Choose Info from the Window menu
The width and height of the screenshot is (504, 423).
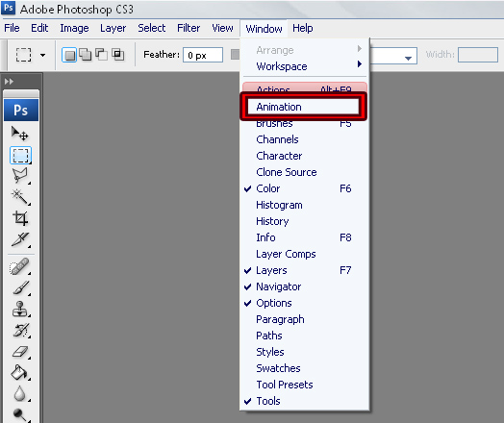(305, 237)
